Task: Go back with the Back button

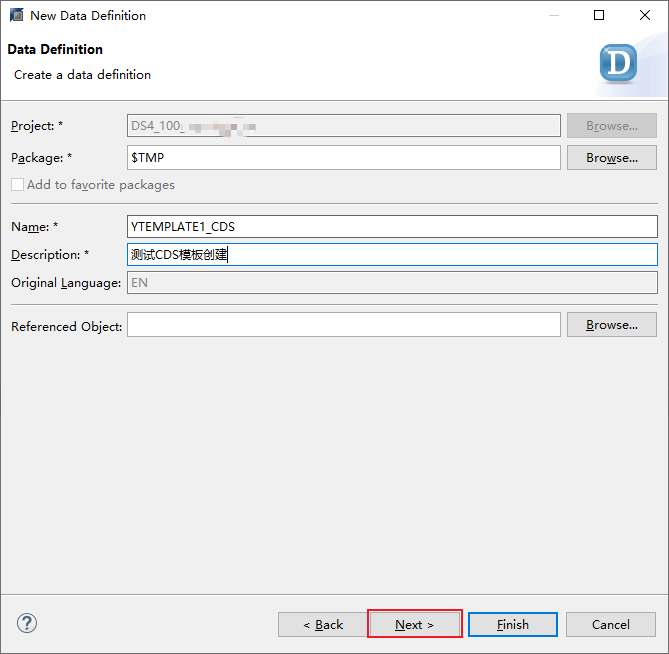Action: coord(323,625)
